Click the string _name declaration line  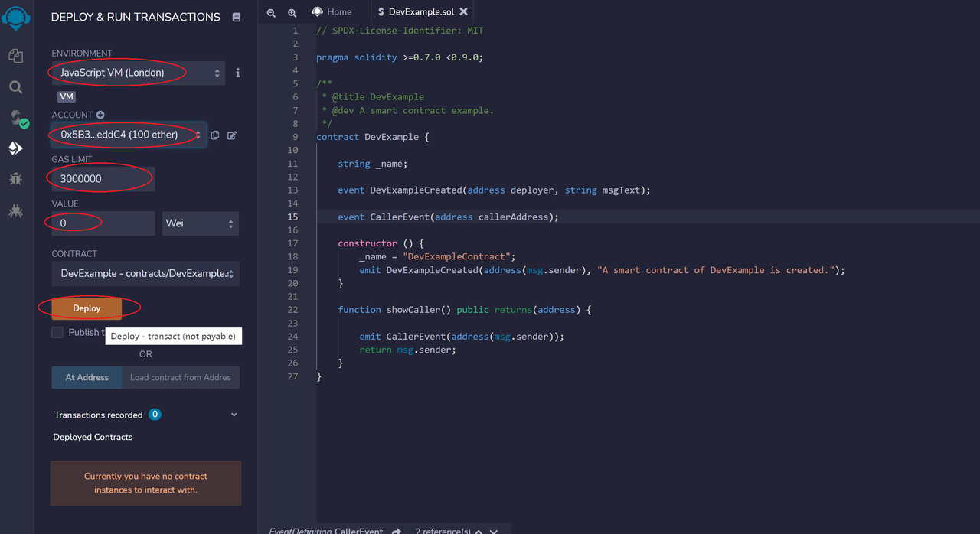pyautogui.click(x=373, y=164)
